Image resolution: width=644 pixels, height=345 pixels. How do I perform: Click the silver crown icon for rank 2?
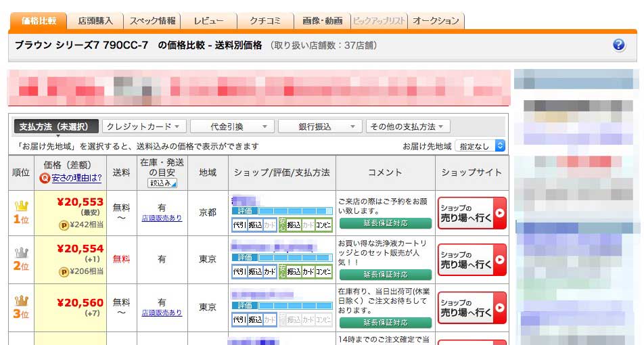click(21, 252)
